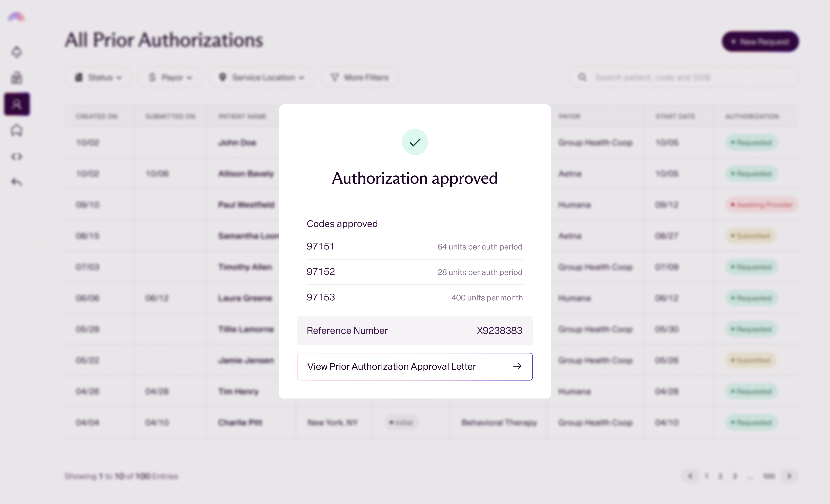Click the back arrow sidebar icon

pos(17,182)
